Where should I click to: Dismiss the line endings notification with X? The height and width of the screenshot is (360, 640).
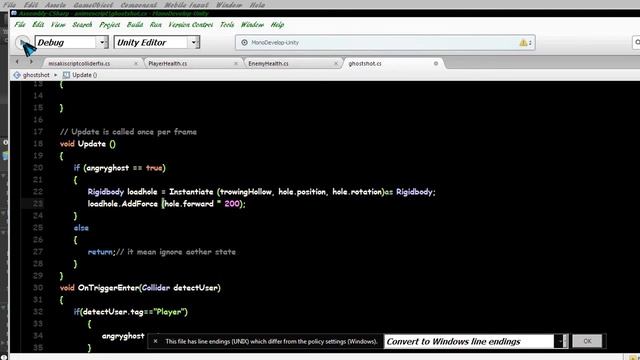pyautogui.click(x=155, y=341)
